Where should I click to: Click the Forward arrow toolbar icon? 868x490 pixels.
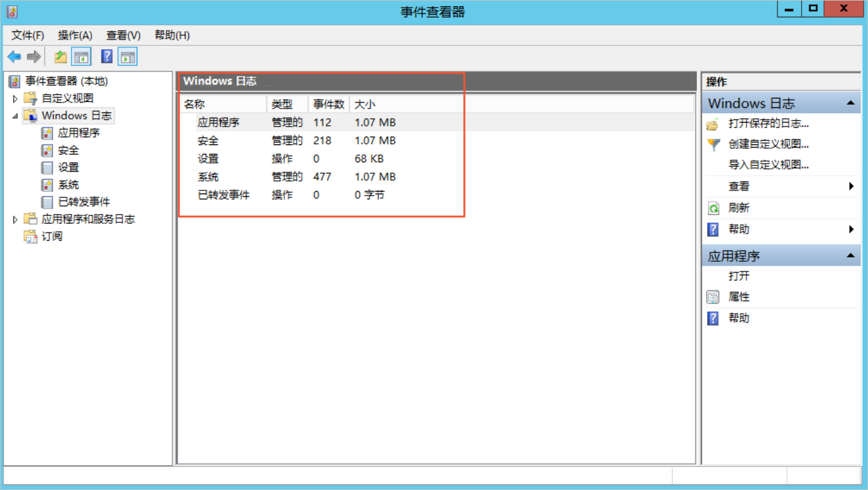pyautogui.click(x=34, y=57)
